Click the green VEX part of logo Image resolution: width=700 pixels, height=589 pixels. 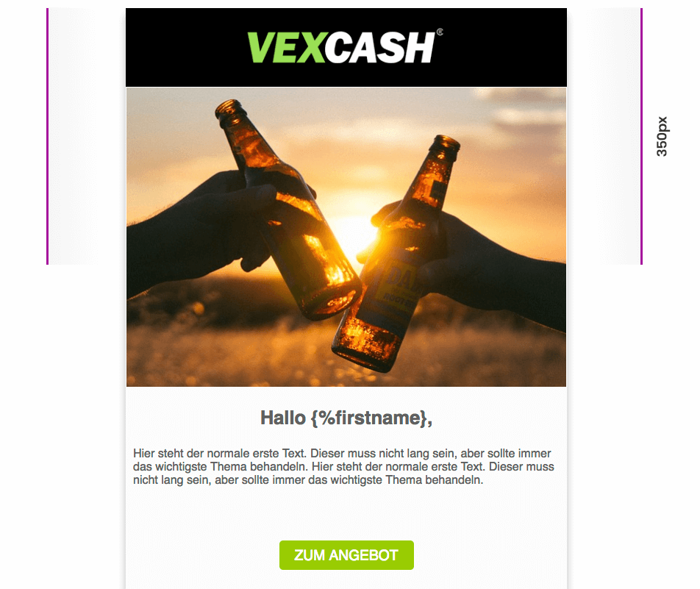click(286, 47)
